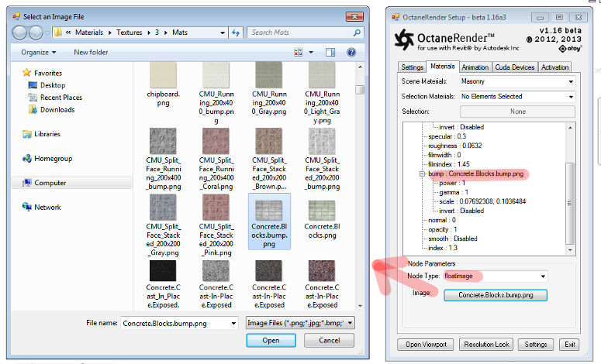Image resolution: width=601 pixels, height=364 pixels.
Task: Click Open Viewport button
Action: pyautogui.click(x=426, y=345)
